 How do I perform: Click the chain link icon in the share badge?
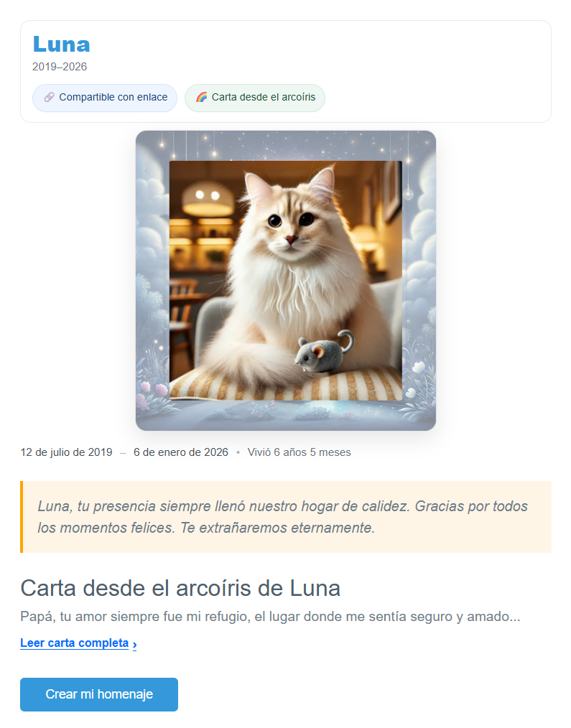(50, 97)
